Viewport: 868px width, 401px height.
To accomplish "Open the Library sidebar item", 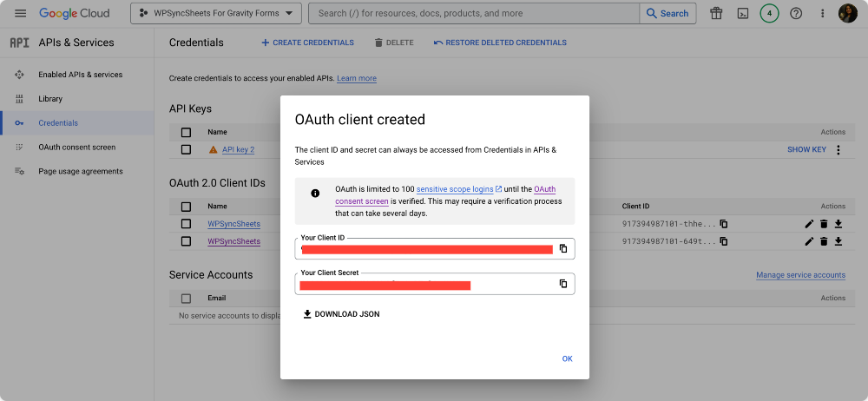I will tap(50, 99).
